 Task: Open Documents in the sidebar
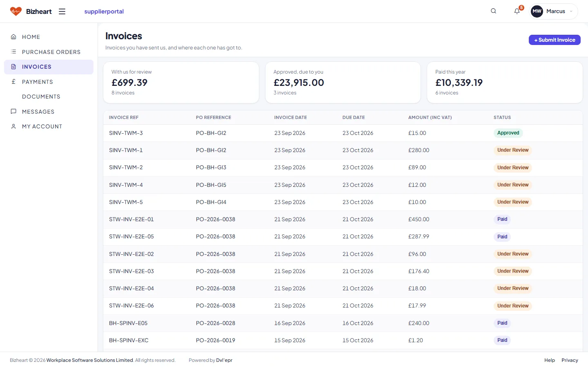point(49,96)
